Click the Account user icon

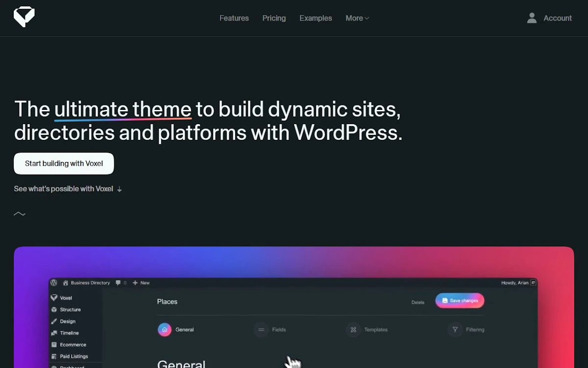[x=532, y=18]
